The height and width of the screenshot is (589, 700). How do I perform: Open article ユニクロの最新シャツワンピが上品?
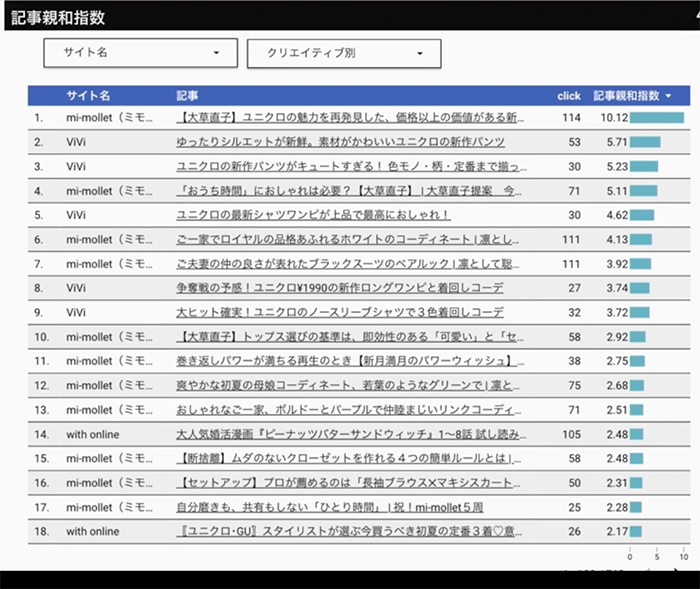pyautogui.click(x=313, y=215)
